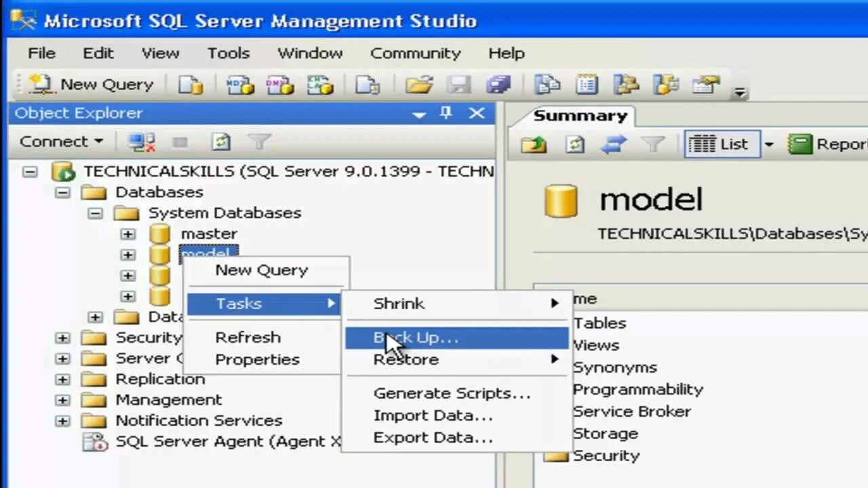
Task: Collapse the Databases folder node
Action: (62, 192)
